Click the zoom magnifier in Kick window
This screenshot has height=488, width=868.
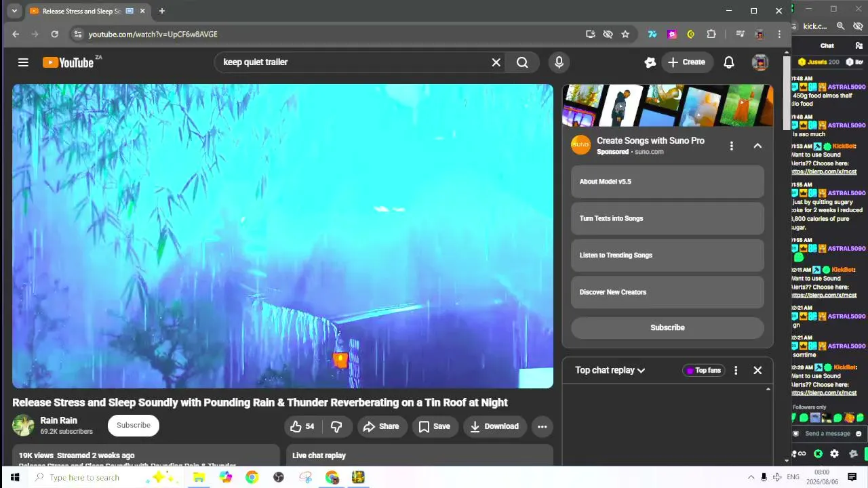tap(840, 26)
